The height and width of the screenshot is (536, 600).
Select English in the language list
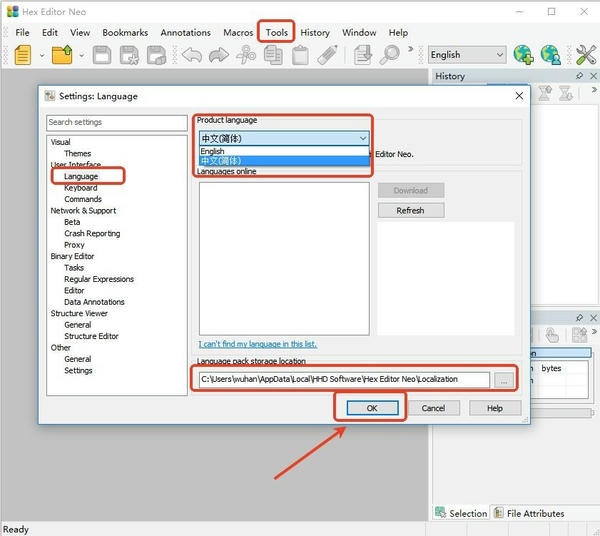click(284, 151)
